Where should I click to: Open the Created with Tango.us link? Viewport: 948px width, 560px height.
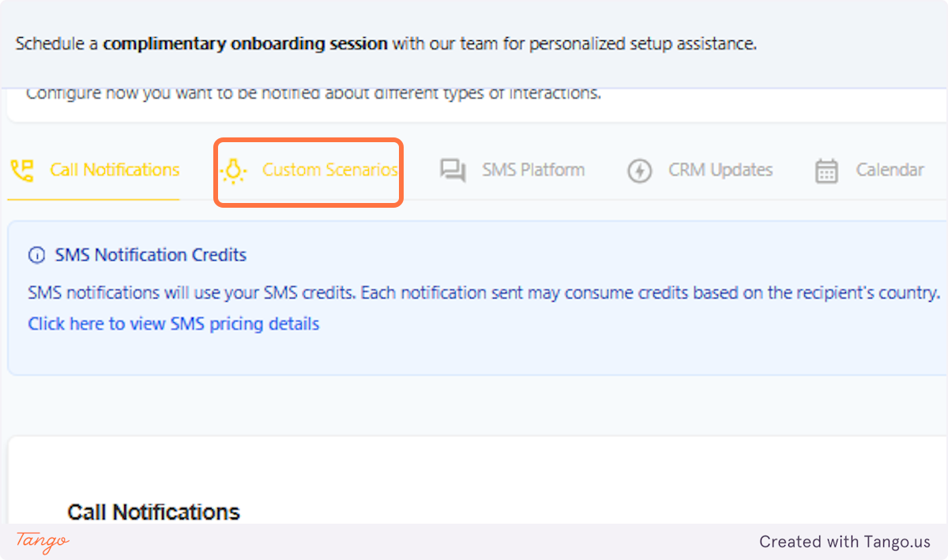click(x=845, y=542)
